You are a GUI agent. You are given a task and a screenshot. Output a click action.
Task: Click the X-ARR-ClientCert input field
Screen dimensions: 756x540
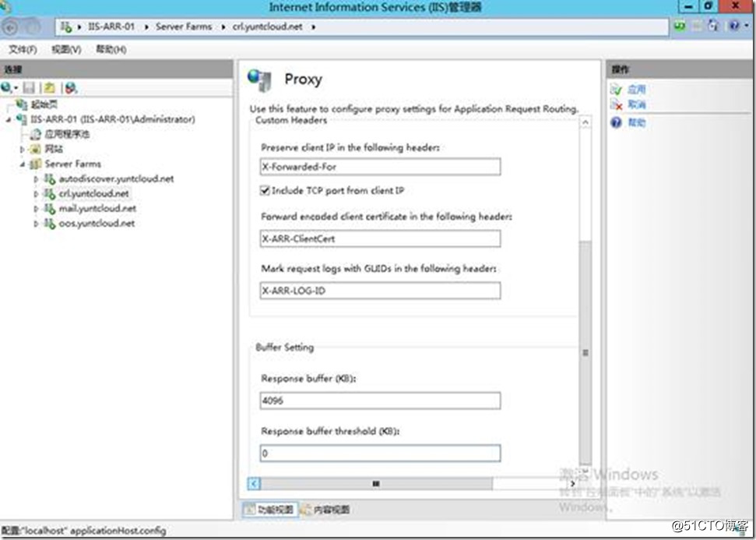pyautogui.click(x=380, y=238)
